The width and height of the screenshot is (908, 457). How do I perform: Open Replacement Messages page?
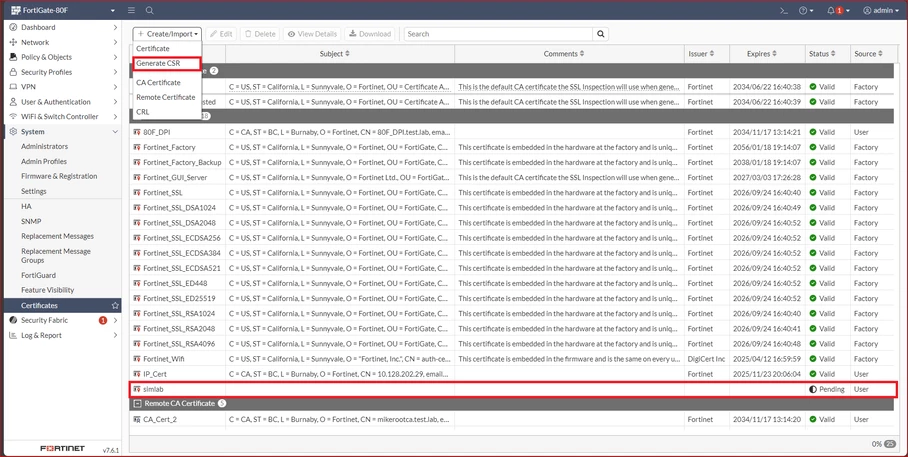coord(57,236)
